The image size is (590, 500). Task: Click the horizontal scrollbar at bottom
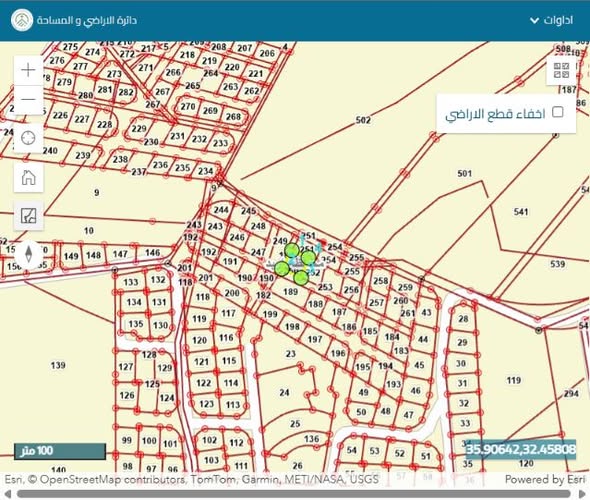(x=294, y=494)
